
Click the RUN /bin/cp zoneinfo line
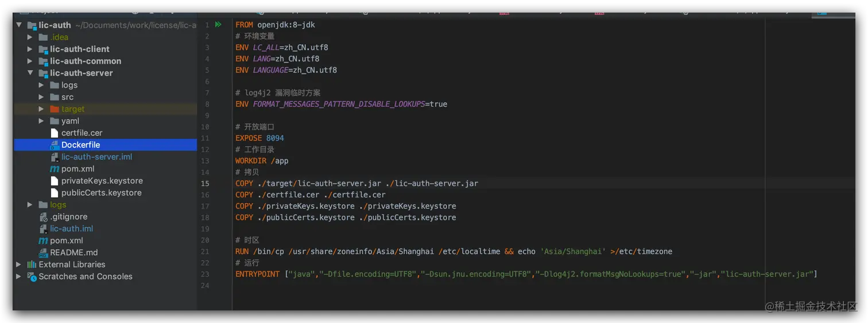pos(454,251)
